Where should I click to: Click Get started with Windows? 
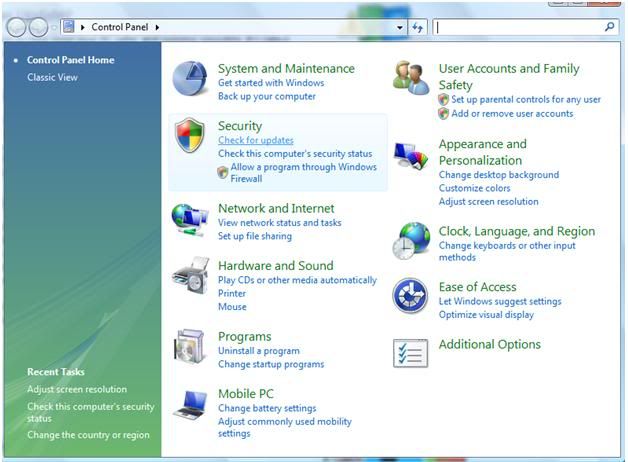271,83
